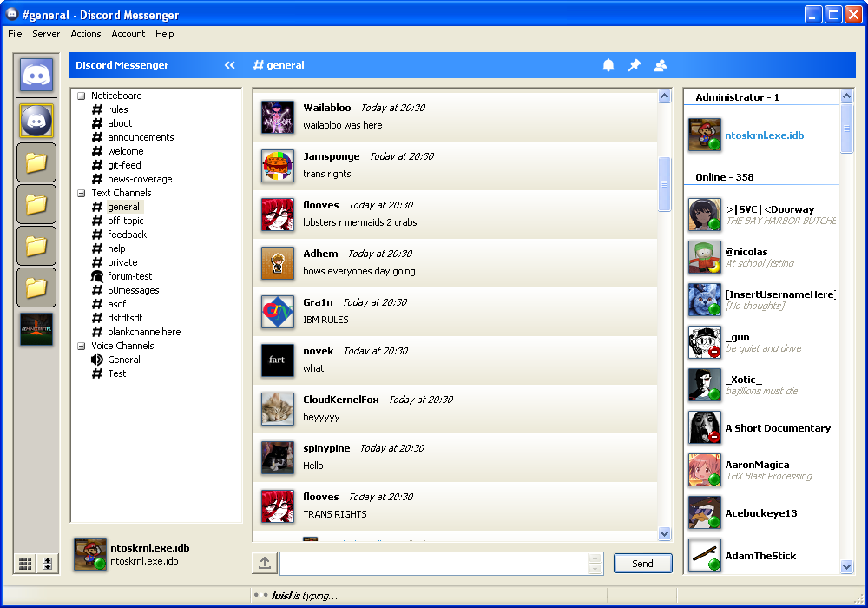The height and width of the screenshot is (608, 868).
Task: Open the blankchannelhere channel
Action: (x=144, y=332)
